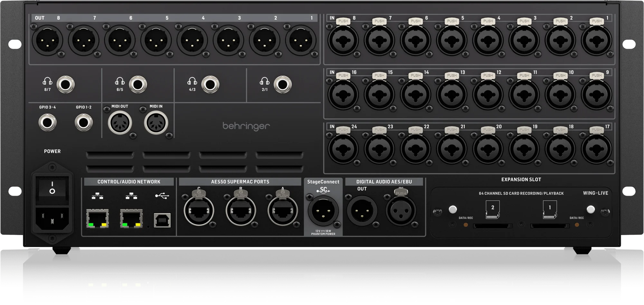644x305 pixels.
Task: Click the StageConnect XLR connector
Action: 323,211
